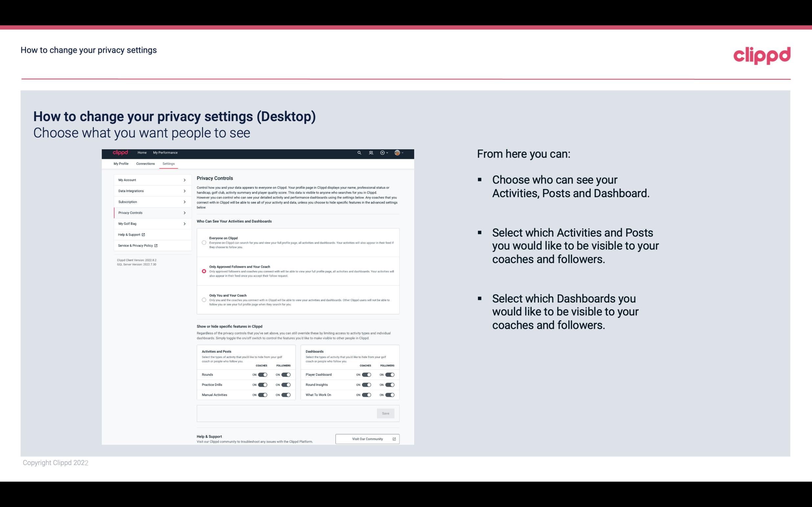
Task: Select the Only Approved Followers radio button
Action: pos(203,271)
